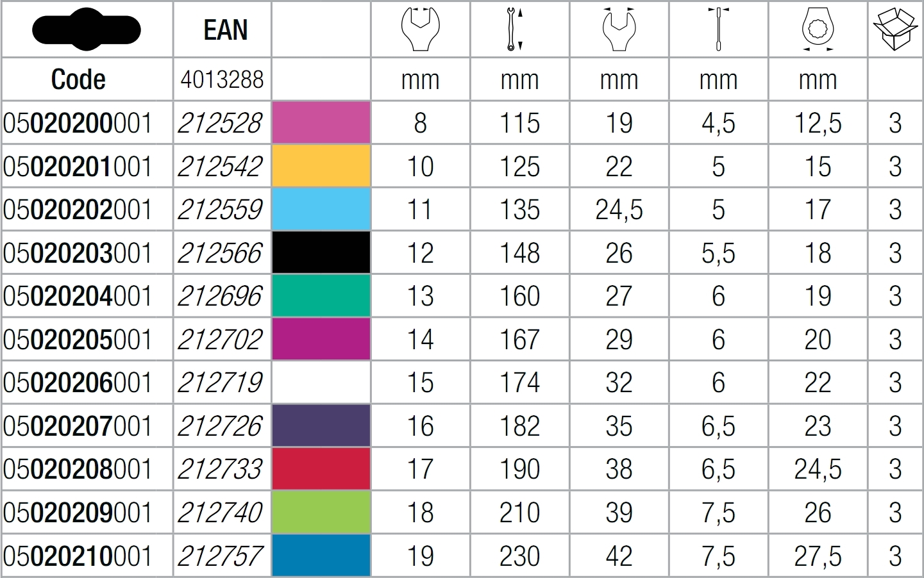This screenshot has width=924, height=578.
Task: Click the black redacted brand logo
Action: 87,29
